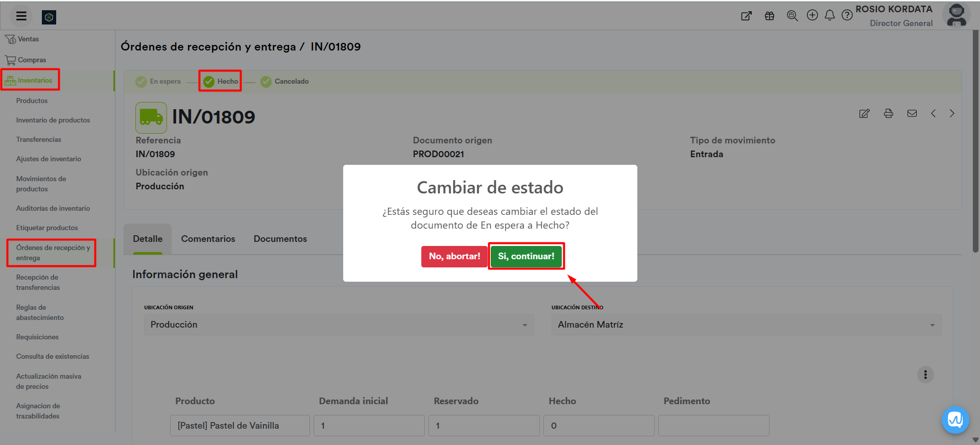This screenshot has height=445, width=980.
Task: Click the envelope email icon
Action: [912, 113]
